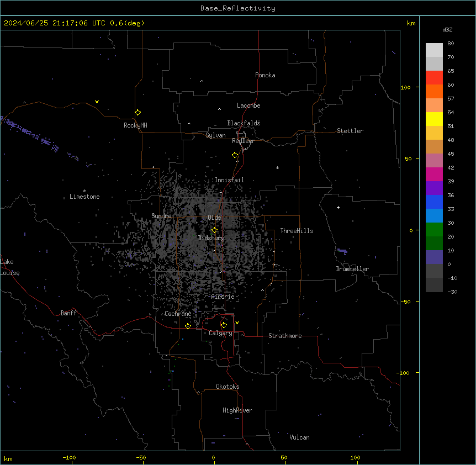Click the vivid orange 57-60 dBZ swatch

(x=434, y=92)
